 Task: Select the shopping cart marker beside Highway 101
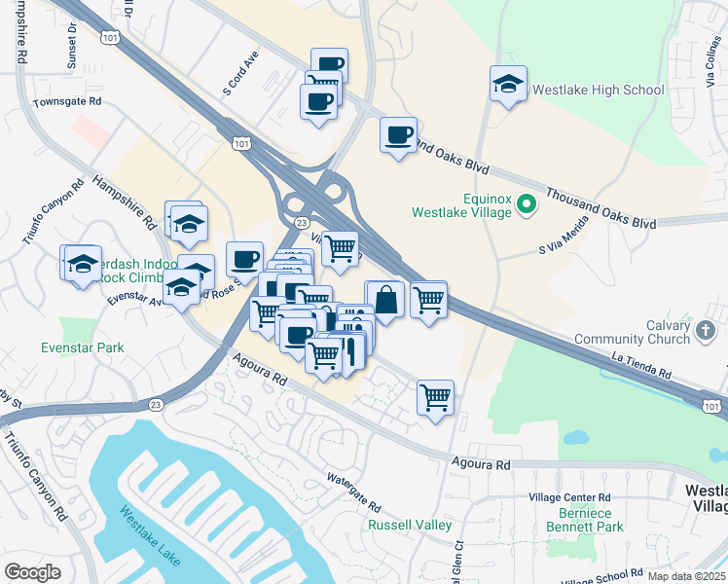tap(428, 304)
